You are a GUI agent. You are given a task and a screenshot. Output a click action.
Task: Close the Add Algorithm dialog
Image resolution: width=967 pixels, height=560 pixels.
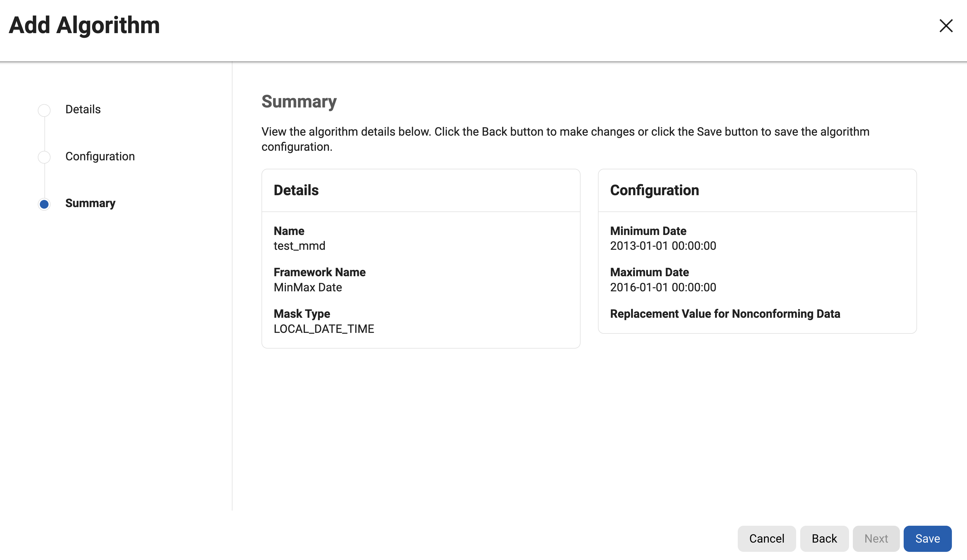tap(945, 26)
